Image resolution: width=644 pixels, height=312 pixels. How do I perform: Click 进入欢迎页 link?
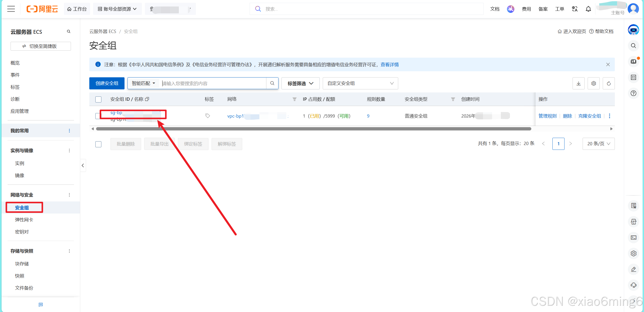(572, 31)
